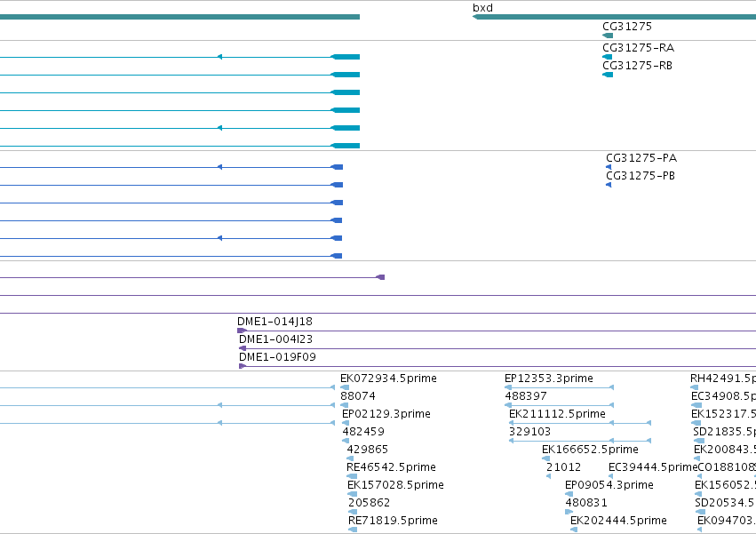This screenshot has height=534, width=756.
Task: Select EST label EP02129.3prime
Action: point(386,414)
